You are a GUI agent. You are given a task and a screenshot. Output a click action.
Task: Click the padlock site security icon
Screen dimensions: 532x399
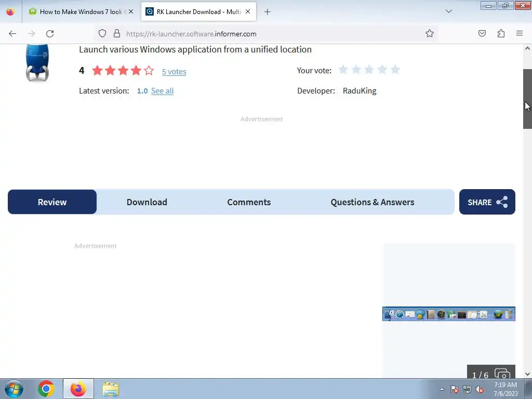(117, 34)
